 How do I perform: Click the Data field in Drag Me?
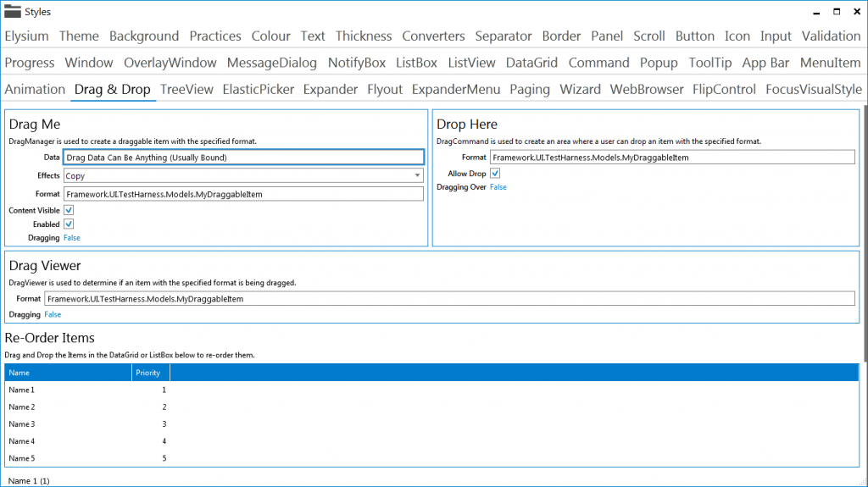click(x=243, y=158)
